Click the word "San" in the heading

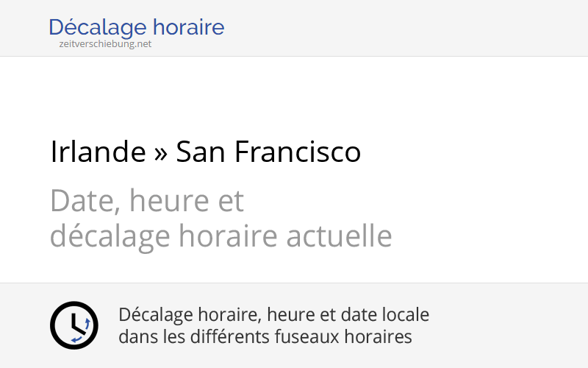(201, 152)
